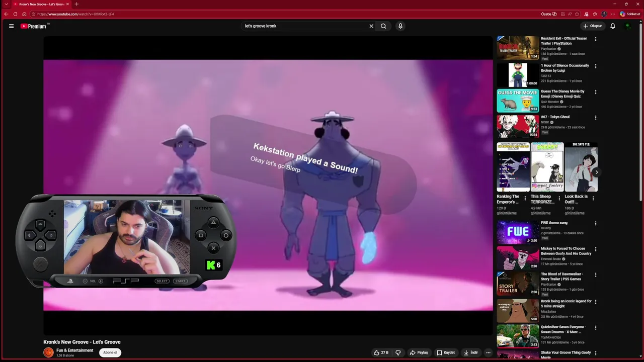The image size is (644, 362).
Task: Open browser profile picture
Action: coord(604,14)
